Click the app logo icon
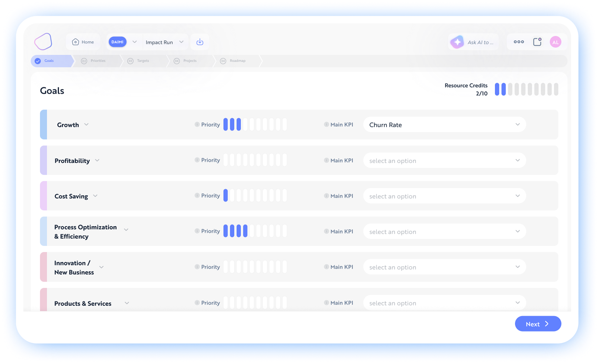The height and width of the screenshot is (364, 599). click(x=43, y=42)
